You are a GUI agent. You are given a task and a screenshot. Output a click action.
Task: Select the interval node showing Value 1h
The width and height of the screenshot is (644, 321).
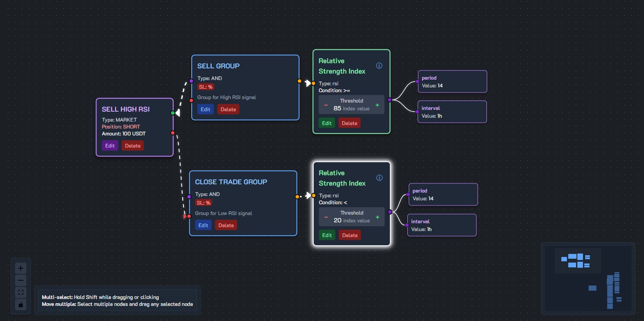(452, 112)
